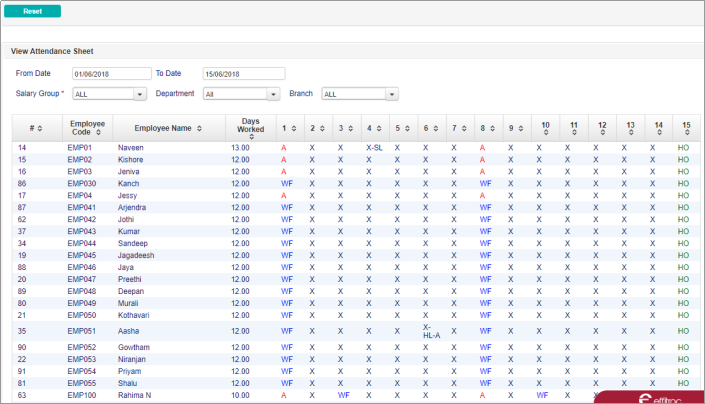
Task: Sort day 11 column using arrows
Action: 574,133
